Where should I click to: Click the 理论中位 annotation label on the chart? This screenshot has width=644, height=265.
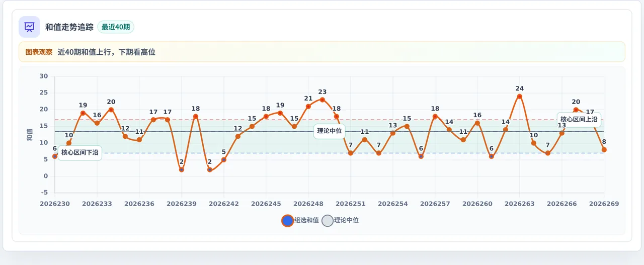(330, 131)
